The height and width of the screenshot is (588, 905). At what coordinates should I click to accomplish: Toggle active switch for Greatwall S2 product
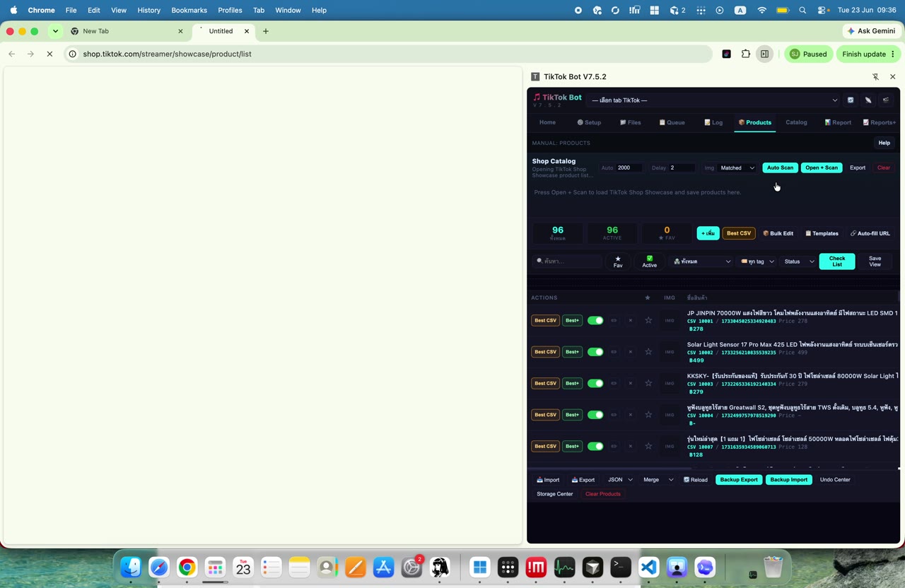coord(595,415)
